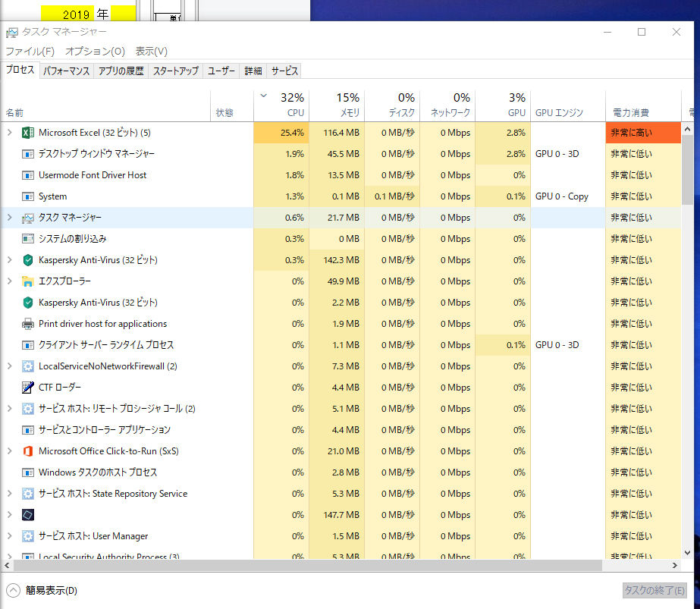
Task: Click the サービスとコントローラー アプリケーション icon
Action: tap(27, 430)
